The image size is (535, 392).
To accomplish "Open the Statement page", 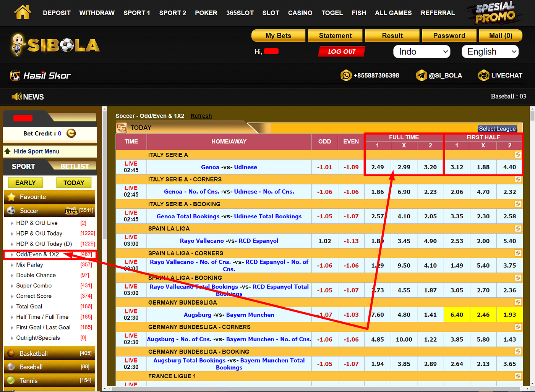I will pos(335,35).
